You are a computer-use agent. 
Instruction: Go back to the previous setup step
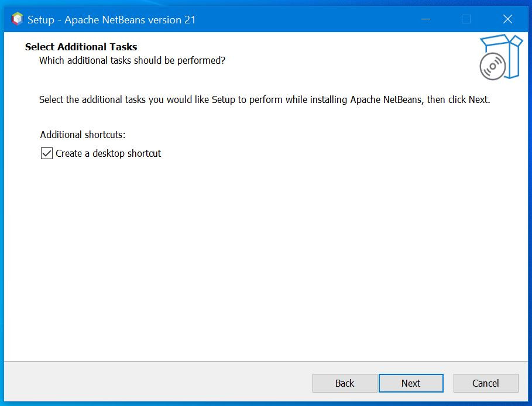pyautogui.click(x=345, y=383)
